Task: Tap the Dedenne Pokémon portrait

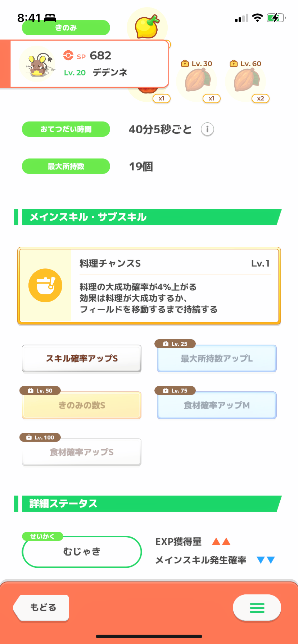Action: click(x=38, y=65)
